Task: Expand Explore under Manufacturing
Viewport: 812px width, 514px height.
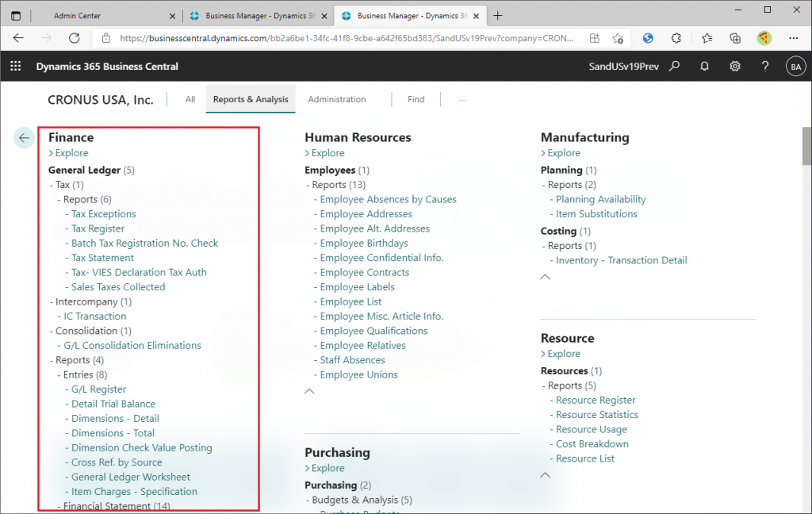Action: 561,153
